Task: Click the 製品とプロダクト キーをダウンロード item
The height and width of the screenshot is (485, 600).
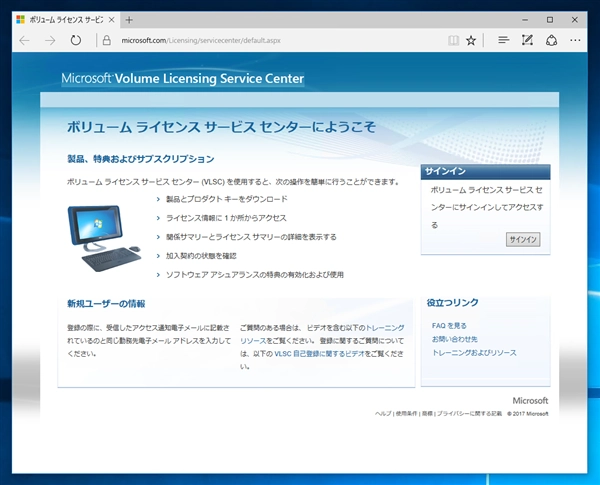Action: coord(227,199)
